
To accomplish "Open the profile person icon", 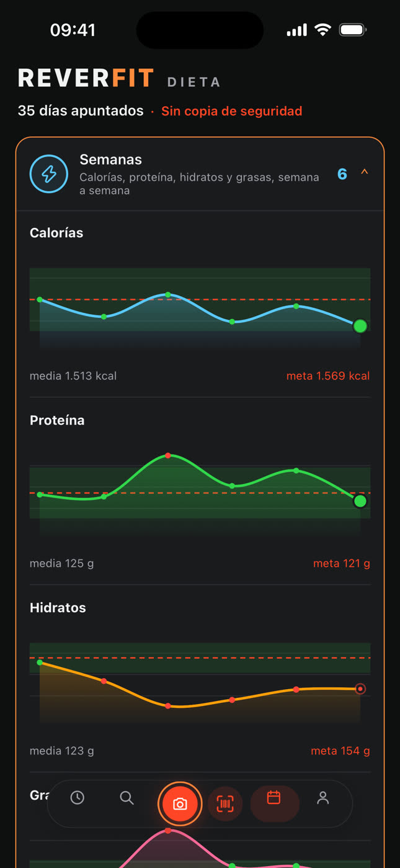I will (x=322, y=798).
